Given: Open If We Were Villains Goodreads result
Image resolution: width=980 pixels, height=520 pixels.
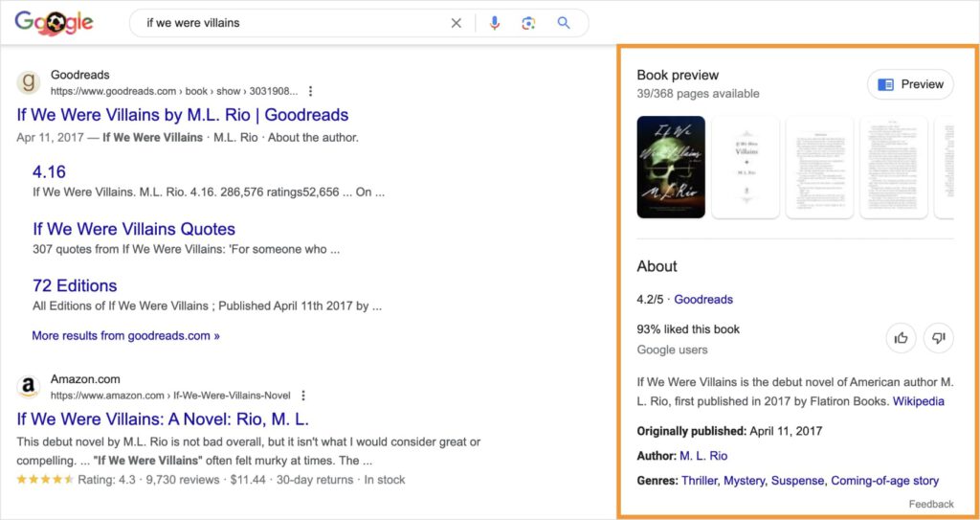Looking at the screenshot, I should pyautogui.click(x=182, y=115).
